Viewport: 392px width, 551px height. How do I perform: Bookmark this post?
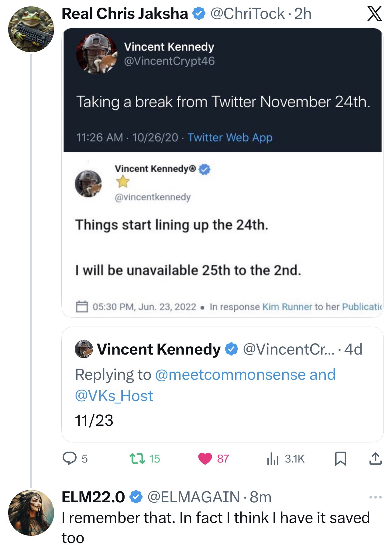pos(340,459)
